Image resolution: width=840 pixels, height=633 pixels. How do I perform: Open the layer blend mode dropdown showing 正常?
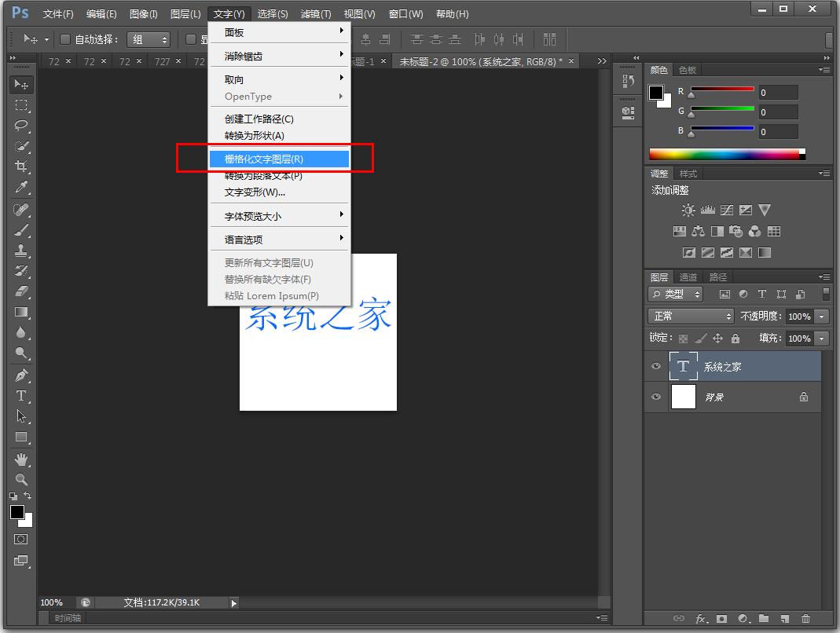click(690, 316)
